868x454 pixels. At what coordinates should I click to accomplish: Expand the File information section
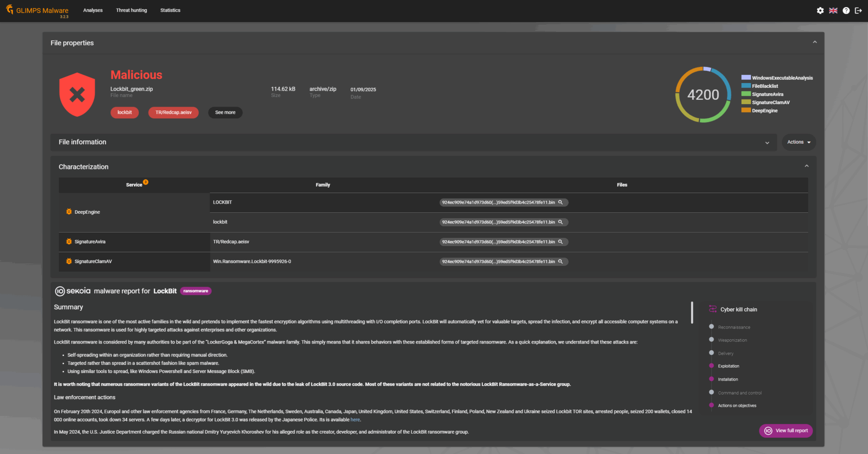tap(767, 142)
